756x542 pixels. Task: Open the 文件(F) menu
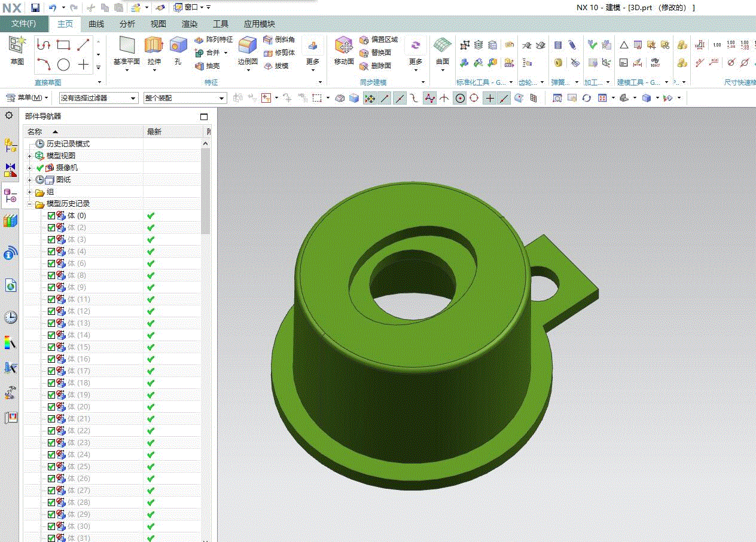pyautogui.click(x=23, y=24)
